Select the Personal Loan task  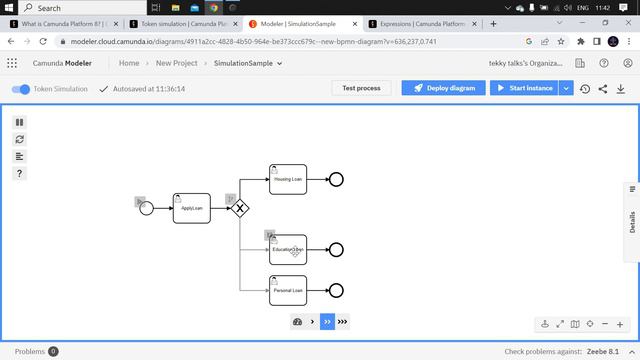288,290
